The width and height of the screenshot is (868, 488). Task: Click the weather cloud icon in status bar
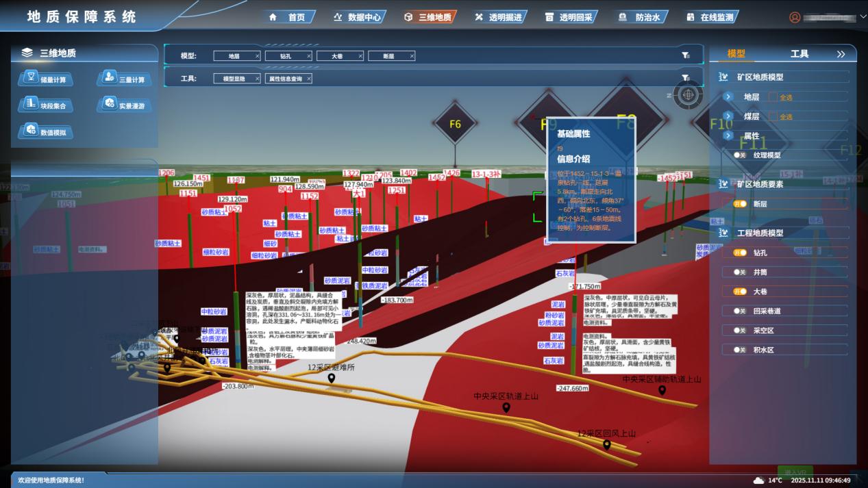(x=758, y=480)
